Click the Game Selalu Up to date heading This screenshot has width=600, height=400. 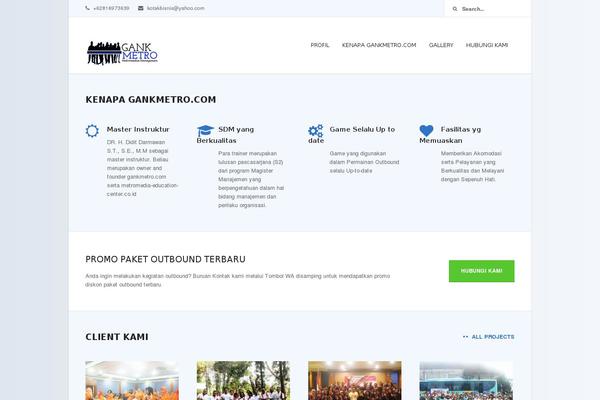[x=351, y=135]
